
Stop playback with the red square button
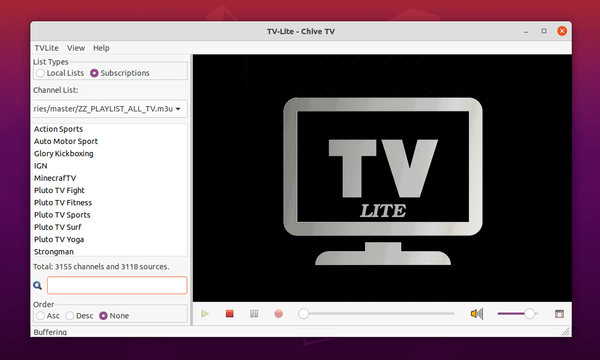coord(230,314)
